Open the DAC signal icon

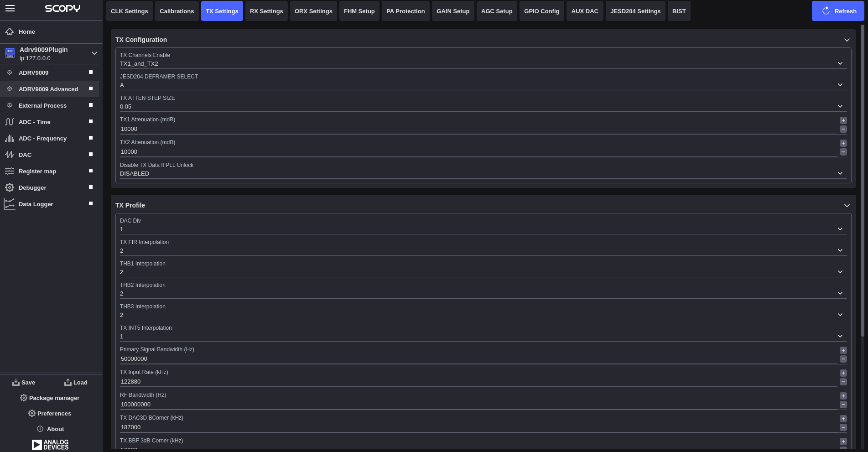coord(10,155)
